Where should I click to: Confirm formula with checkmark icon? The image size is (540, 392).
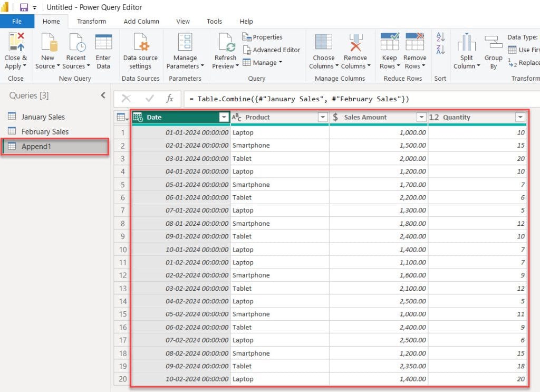click(x=149, y=99)
